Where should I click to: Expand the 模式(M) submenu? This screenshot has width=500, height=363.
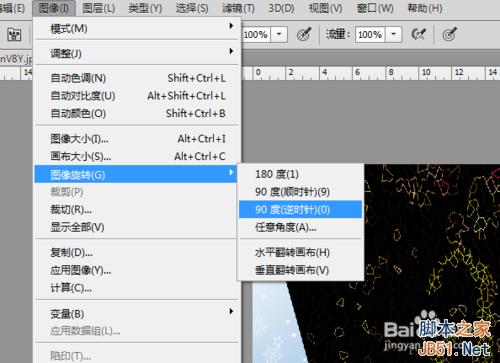pos(137,29)
